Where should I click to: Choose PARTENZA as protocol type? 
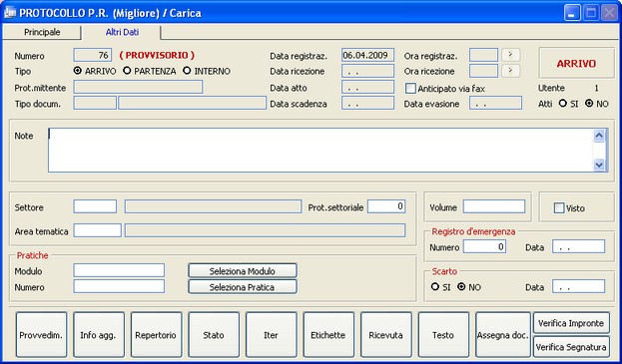pyautogui.click(x=127, y=71)
